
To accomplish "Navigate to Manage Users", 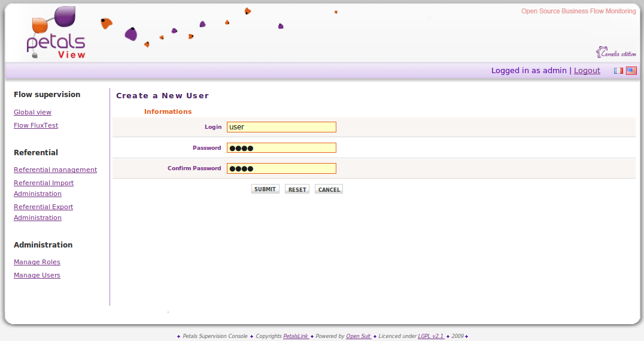I will point(37,275).
